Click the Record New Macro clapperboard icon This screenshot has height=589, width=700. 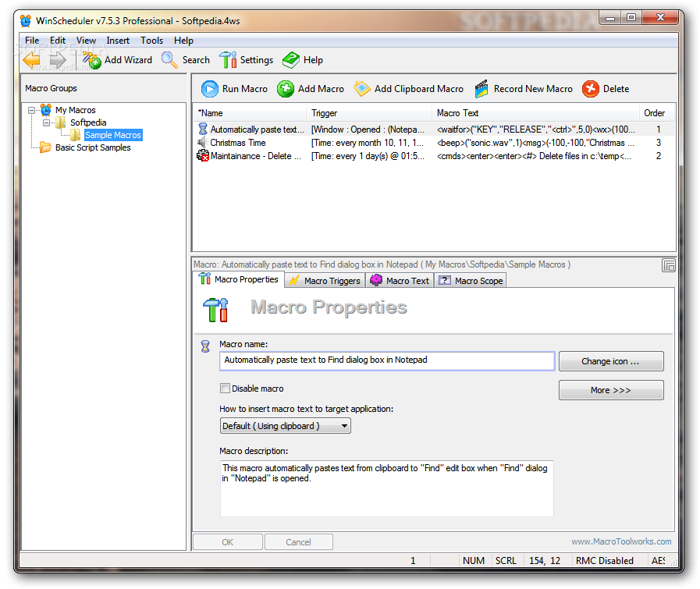[481, 89]
